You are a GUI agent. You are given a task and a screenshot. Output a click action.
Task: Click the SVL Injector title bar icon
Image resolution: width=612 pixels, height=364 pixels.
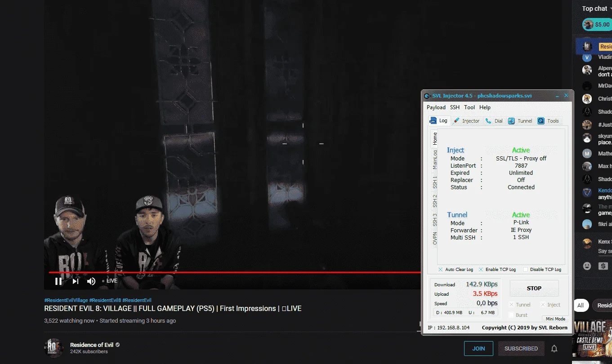coord(428,96)
